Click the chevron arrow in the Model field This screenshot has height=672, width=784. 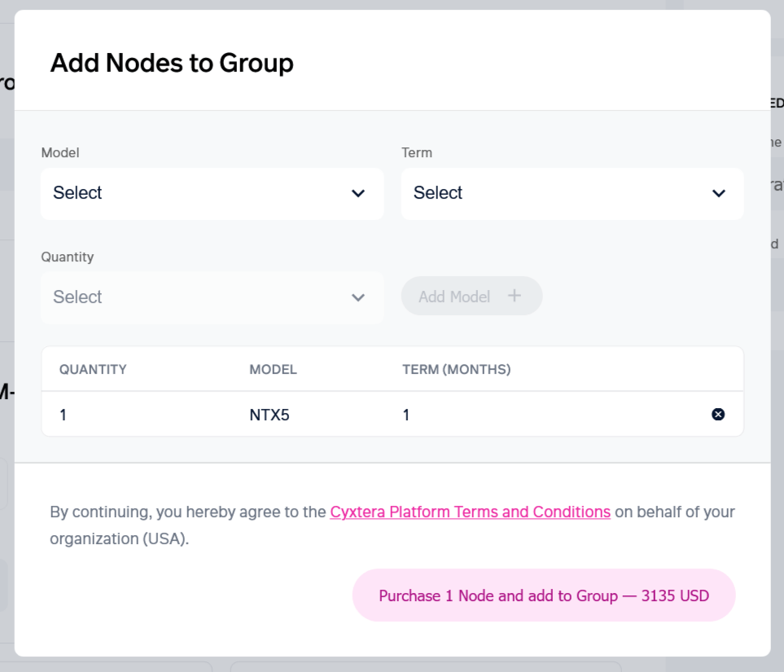point(358,194)
